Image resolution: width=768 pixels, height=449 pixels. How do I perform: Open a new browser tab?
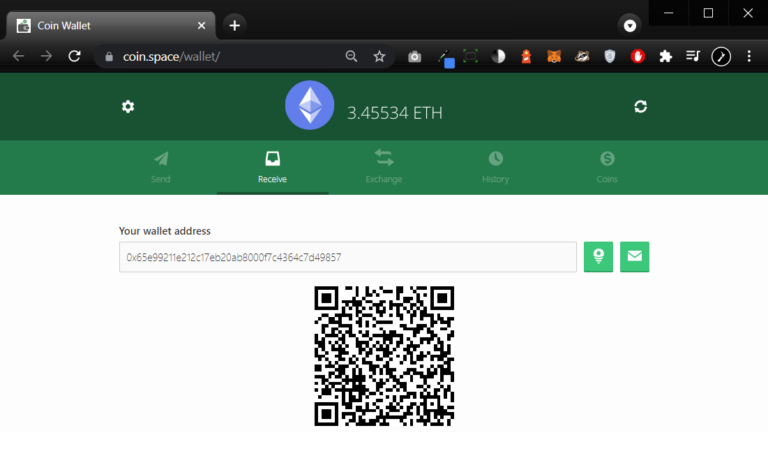click(x=235, y=25)
